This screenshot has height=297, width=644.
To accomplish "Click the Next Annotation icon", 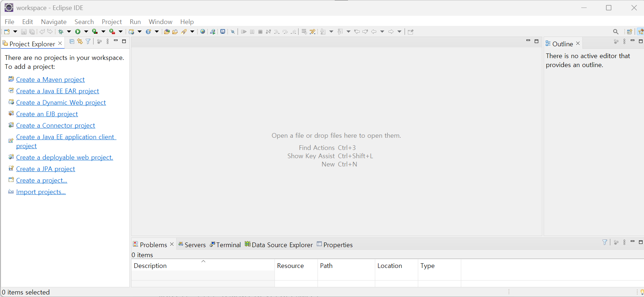I will pos(323,32).
